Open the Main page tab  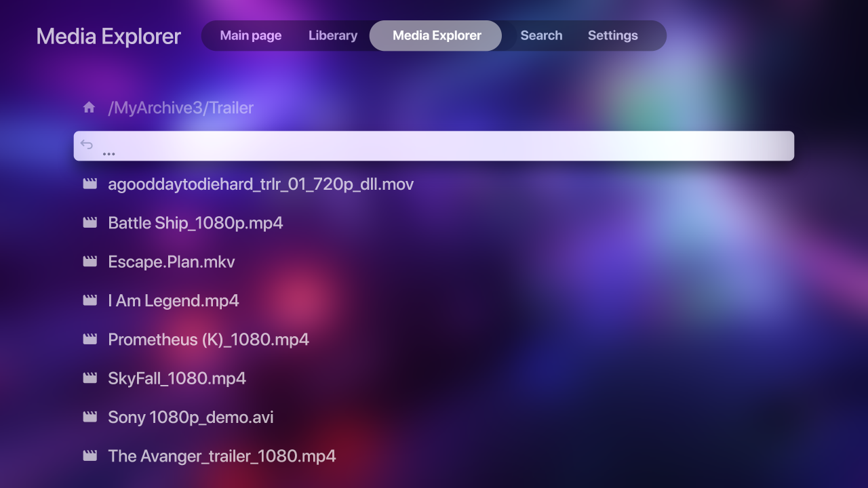tap(250, 36)
